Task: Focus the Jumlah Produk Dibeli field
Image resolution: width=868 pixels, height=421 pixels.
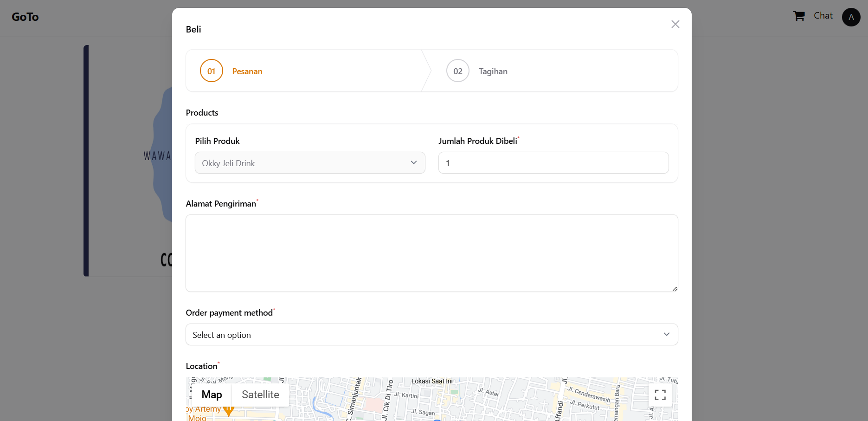Action: point(553,163)
